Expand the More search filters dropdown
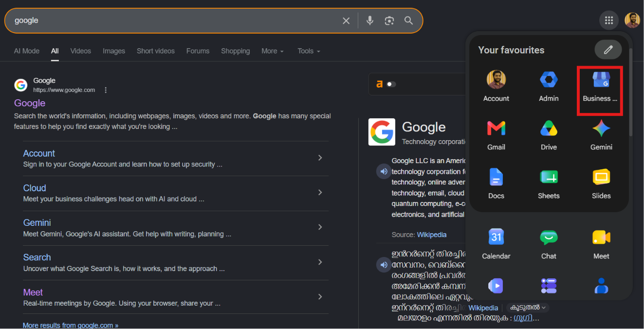The height and width of the screenshot is (329, 644). (x=273, y=51)
